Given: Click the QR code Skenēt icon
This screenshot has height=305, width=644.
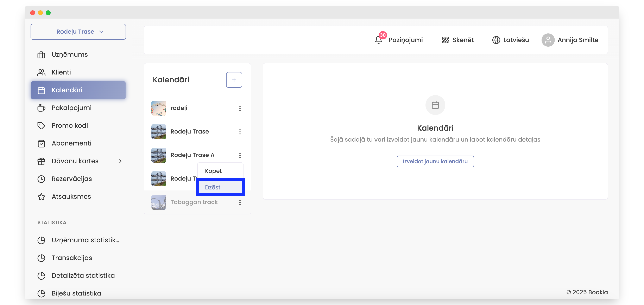Looking at the screenshot, I should [445, 40].
